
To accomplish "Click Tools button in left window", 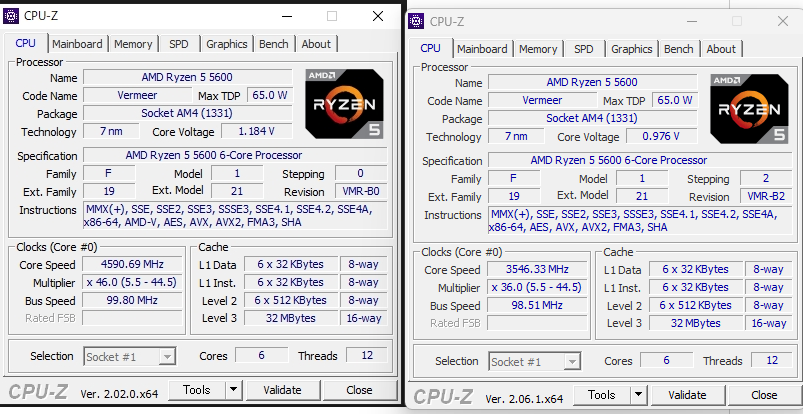I will click(197, 390).
